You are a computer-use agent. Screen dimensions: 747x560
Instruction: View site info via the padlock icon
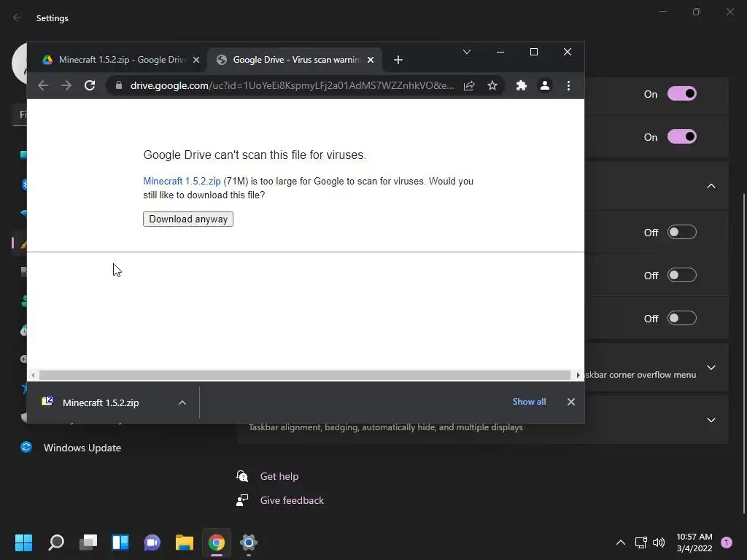pyautogui.click(x=119, y=86)
